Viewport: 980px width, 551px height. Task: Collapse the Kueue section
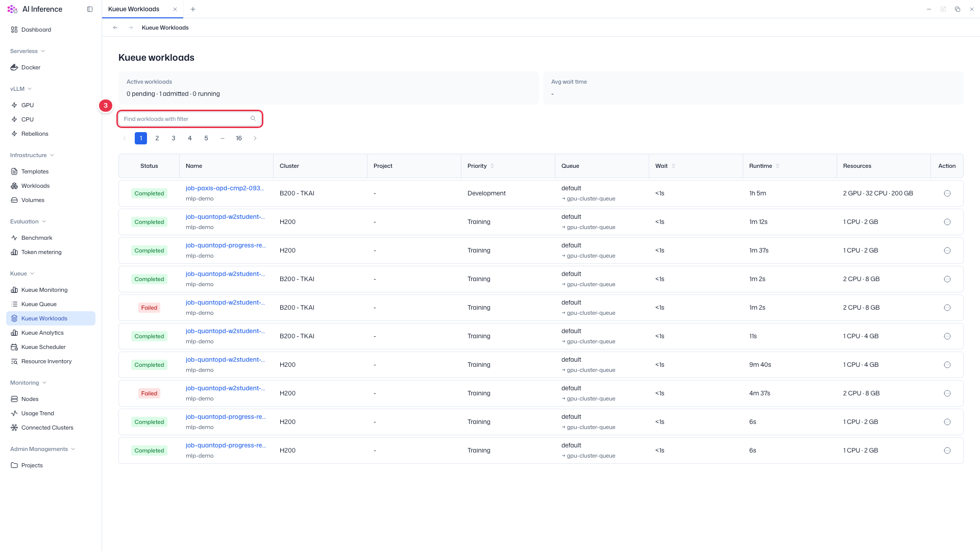22,273
